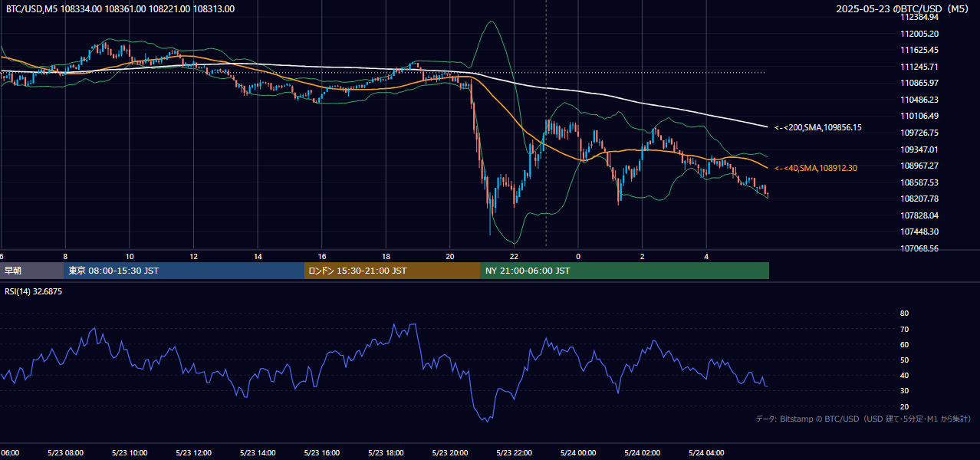Click the '2025-05-23 のBTC/USD (M5)' chart title

[x=904, y=8]
